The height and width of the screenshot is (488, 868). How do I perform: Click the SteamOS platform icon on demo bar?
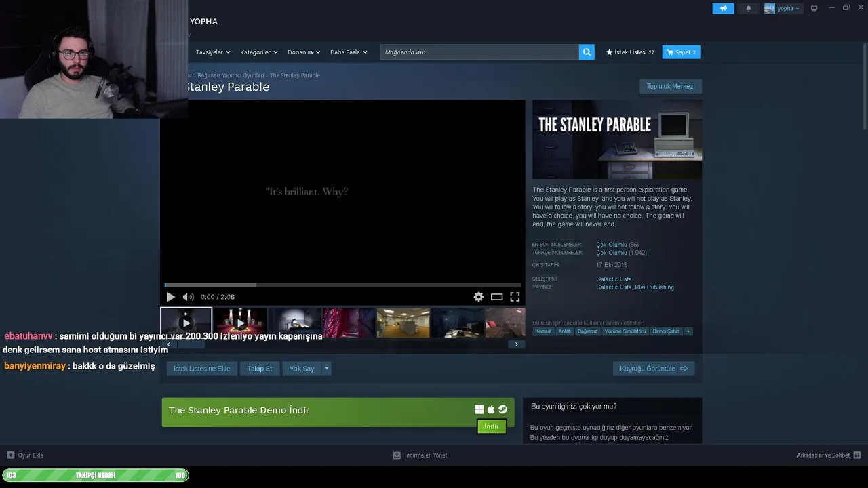(502, 409)
